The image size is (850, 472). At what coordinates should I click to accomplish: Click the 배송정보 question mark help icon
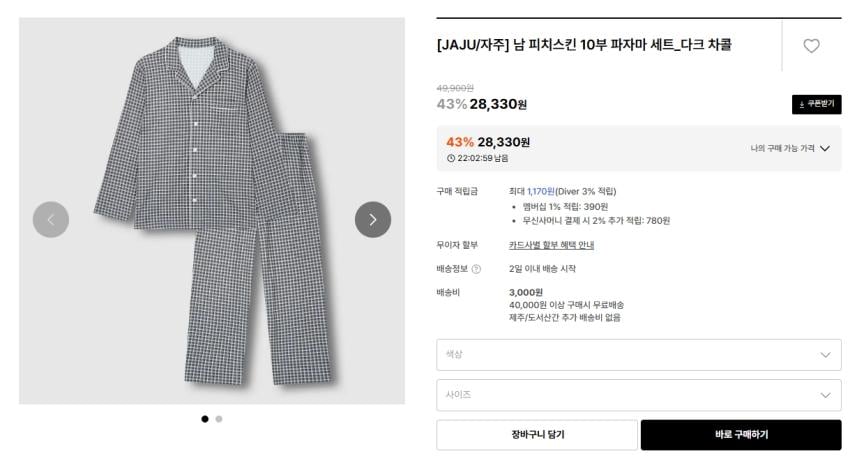click(476, 269)
